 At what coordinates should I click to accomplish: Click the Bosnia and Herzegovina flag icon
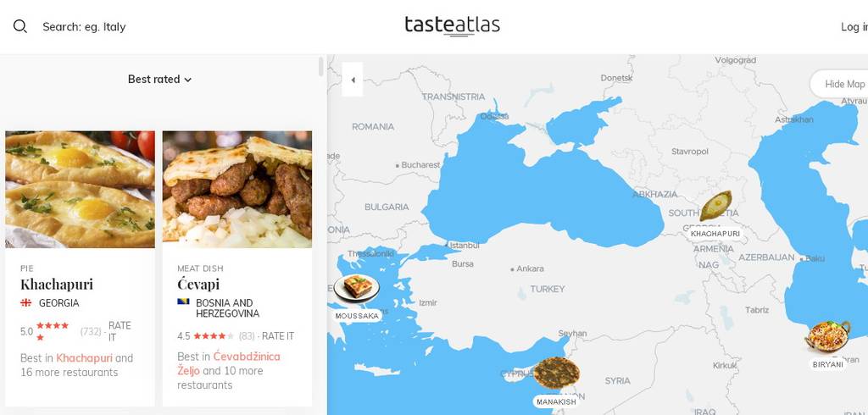[183, 302]
